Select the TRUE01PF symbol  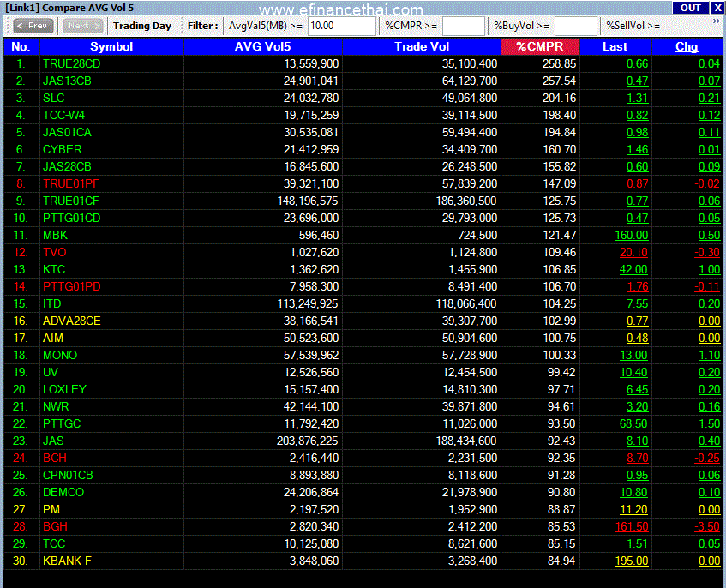click(71, 183)
